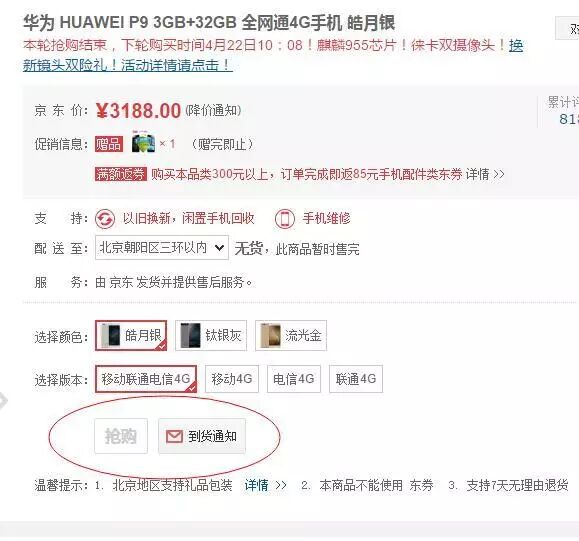Select the 电信4G version
The image size is (579, 541).
[x=294, y=379]
